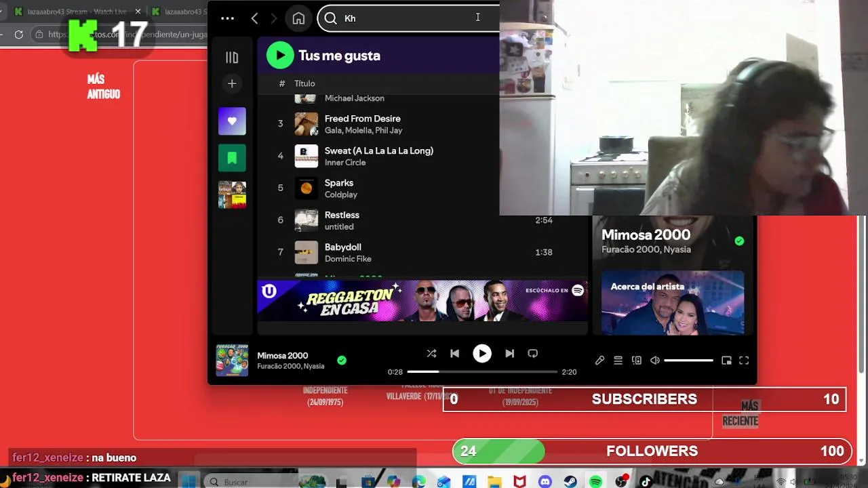Open artist Coldplay
868x488 pixels.
341,195
